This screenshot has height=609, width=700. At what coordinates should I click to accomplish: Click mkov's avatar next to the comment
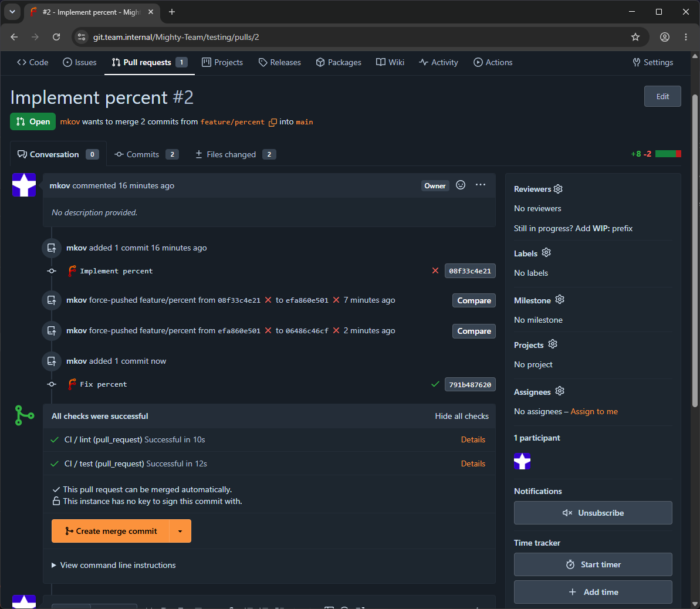(24, 185)
